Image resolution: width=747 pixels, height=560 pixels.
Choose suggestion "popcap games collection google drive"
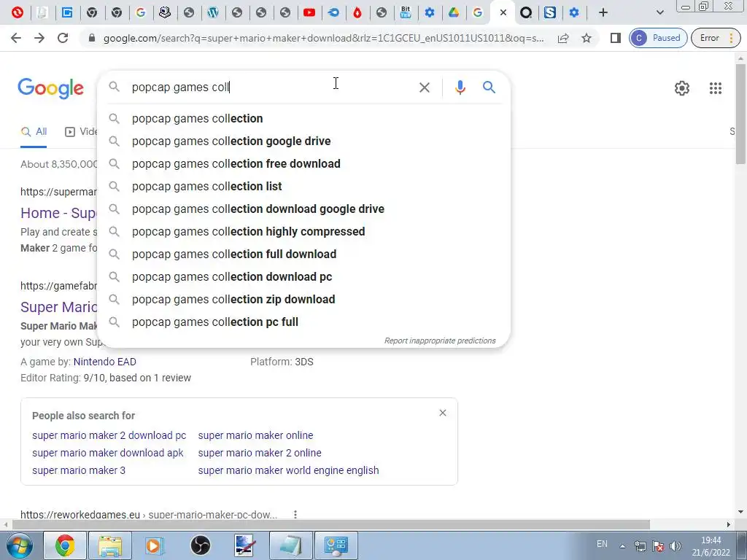click(x=303, y=141)
